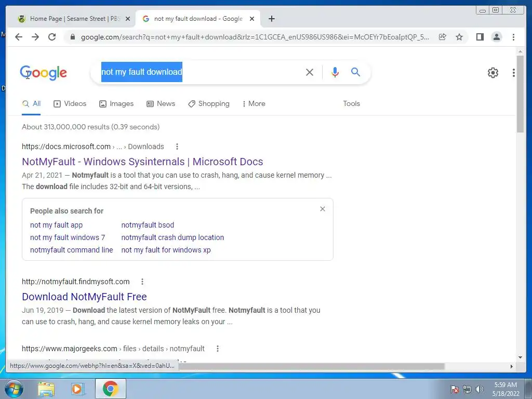This screenshot has height=399, width=532.
Task: Submit search with magnifier icon
Action: click(355, 72)
